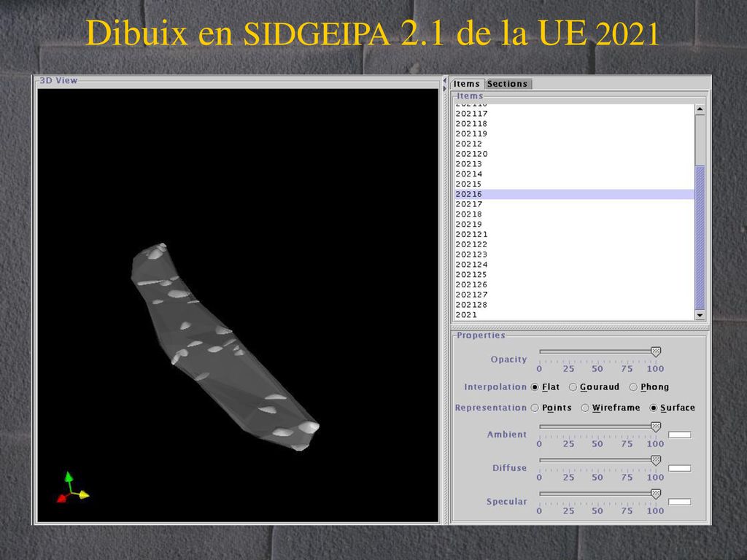Switch to the Sections tab
The height and width of the screenshot is (560, 747).
click(x=508, y=84)
